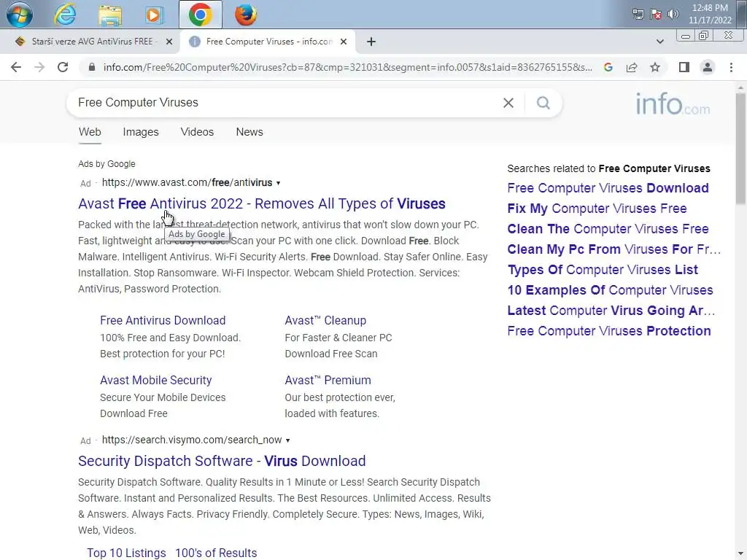Open Avast Mobile Security sitelink

click(156, 381)
